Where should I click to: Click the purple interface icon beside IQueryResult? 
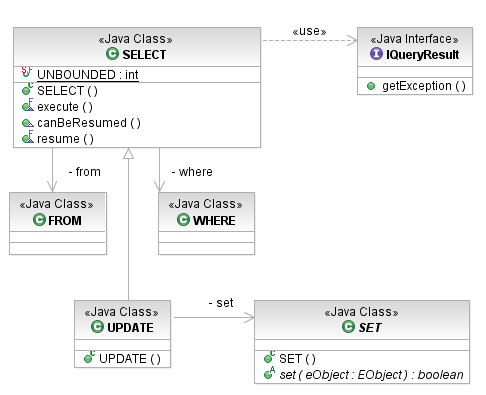pyautogui.click(x=376, y=53)
